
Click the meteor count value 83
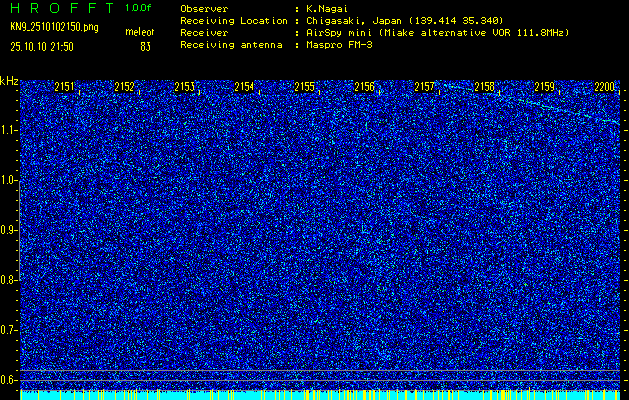[146, 47]
